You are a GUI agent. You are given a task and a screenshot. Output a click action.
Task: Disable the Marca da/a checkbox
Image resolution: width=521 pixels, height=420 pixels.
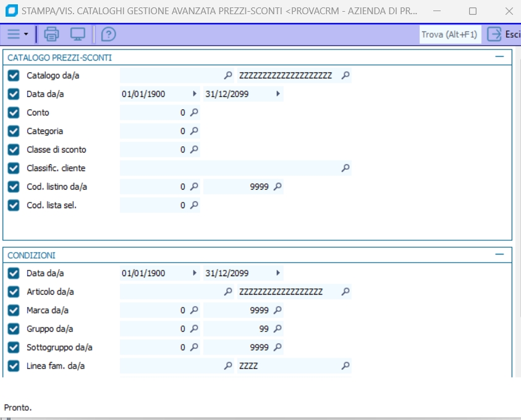pos(14,310)
